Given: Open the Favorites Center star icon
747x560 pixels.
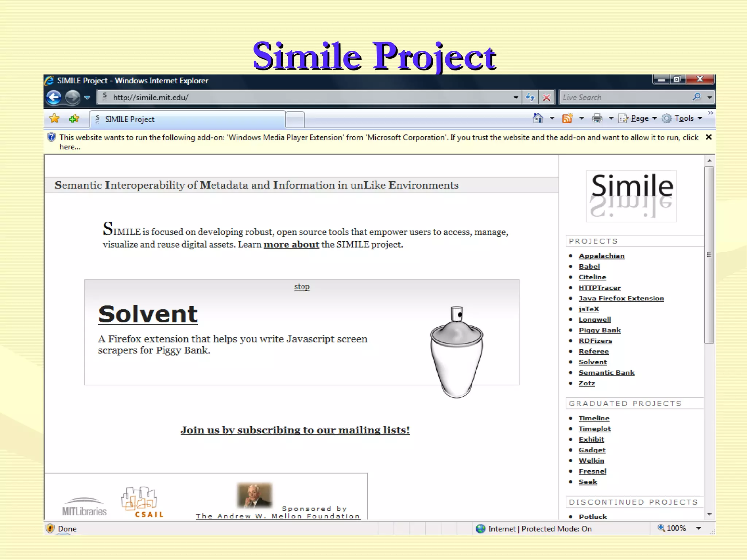Looking at the screenshot, I should 55,118.
